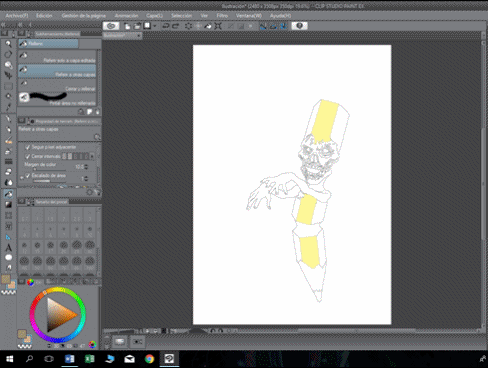Open the Archivo menu

point(16,16)
